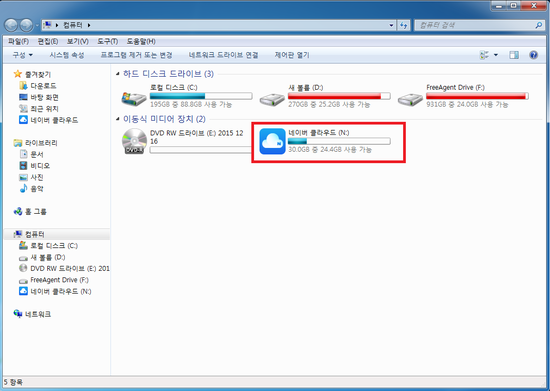Click the search magnifier icon
Image resolution: width=550 pixels, height=391 pixels.
539,25
